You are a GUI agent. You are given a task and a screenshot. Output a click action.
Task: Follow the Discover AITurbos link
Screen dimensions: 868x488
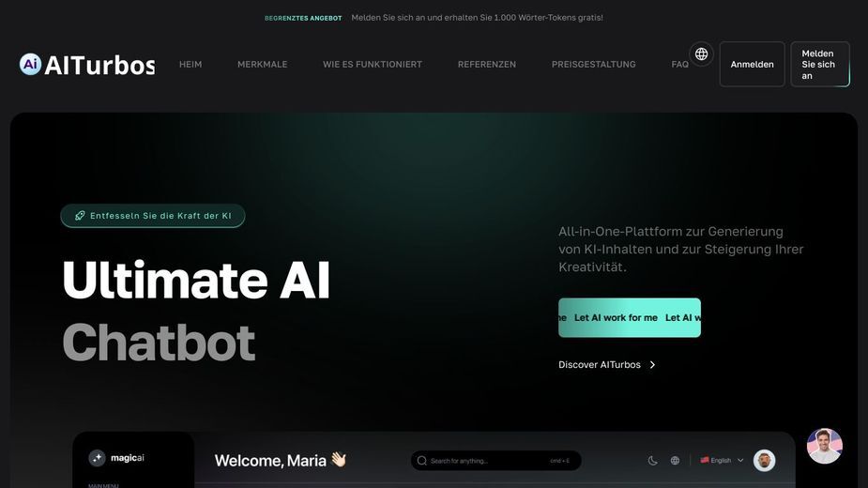point(607,364)
